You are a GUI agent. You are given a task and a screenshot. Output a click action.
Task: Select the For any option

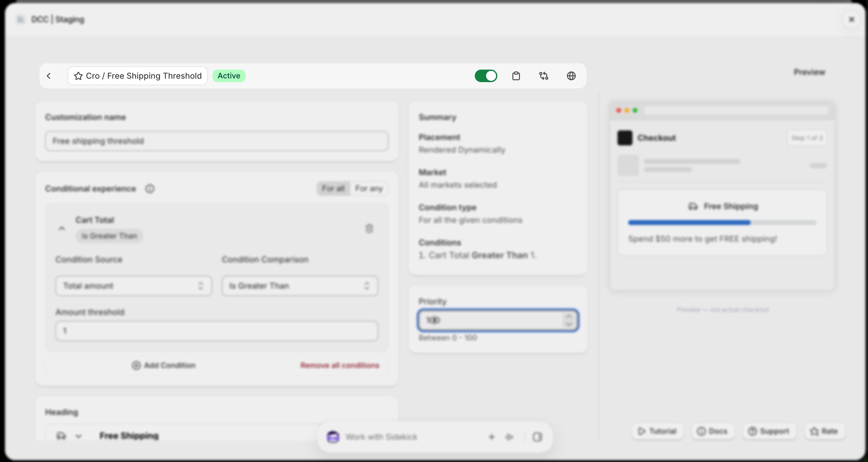[369, 189]
